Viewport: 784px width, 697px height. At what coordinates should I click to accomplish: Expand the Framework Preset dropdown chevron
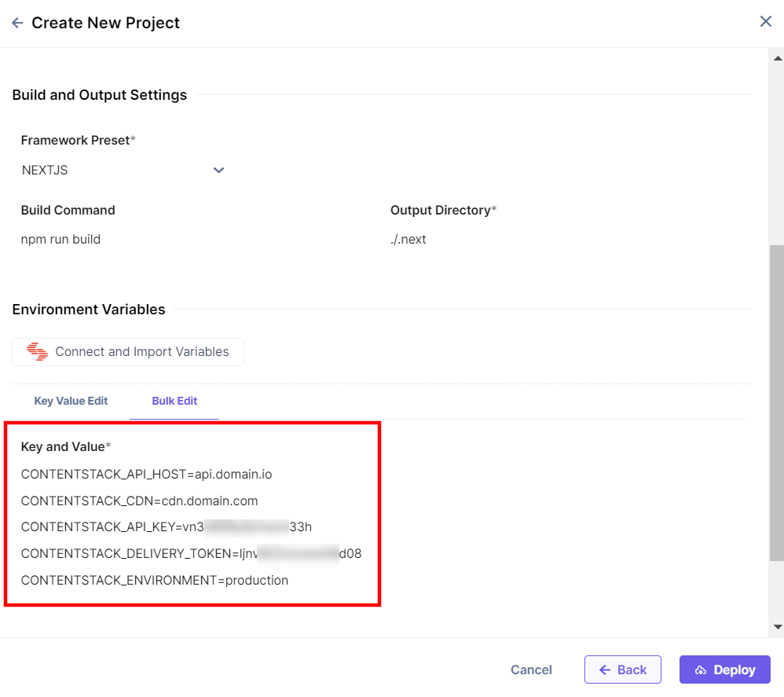pyautogui.click(x=218, y=171)
